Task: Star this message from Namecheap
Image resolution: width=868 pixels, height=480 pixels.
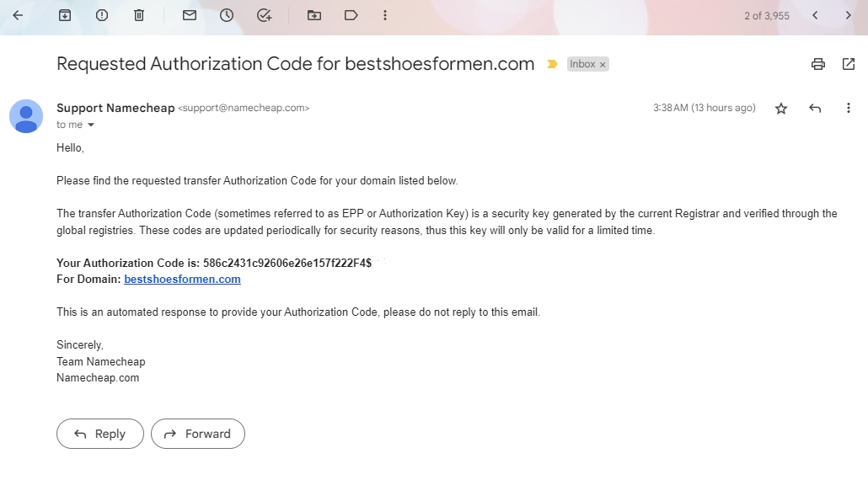Action: pyautogui.click(x=781, y=109)
